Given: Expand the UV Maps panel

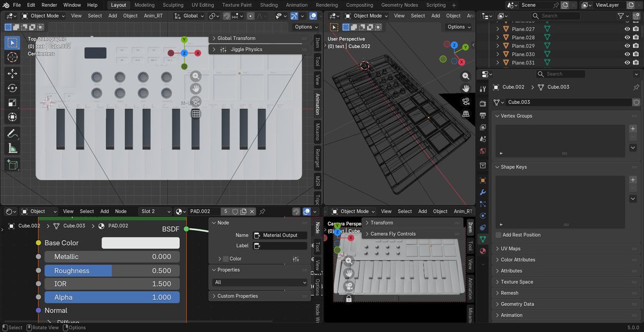Looking at the screenshot, I should click(566, 249).
